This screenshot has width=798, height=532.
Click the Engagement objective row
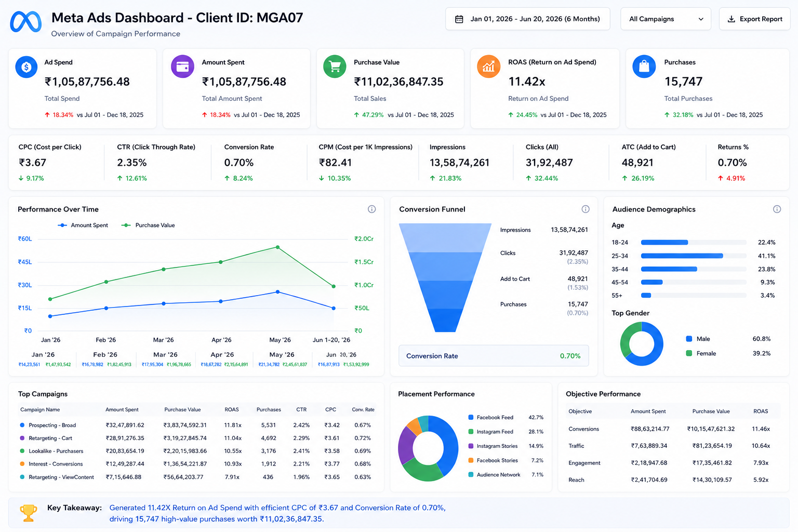pos(673,463)
